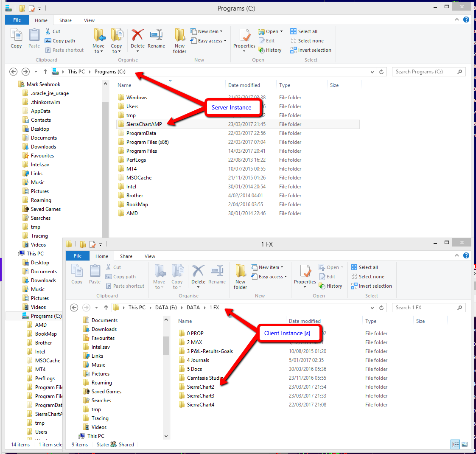Refresh the Programs (C:) address bar
Viewport: 476px width, 454px height.
(x=381, y=72)
